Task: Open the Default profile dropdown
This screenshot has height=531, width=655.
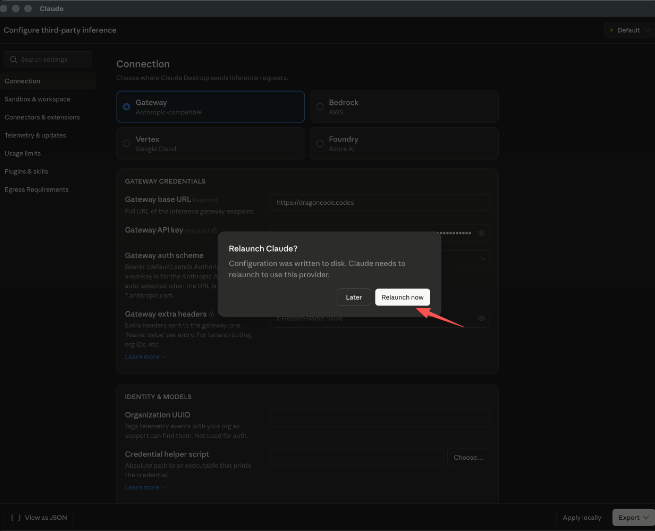Action: pyautogui.click(x=629, y=30)
